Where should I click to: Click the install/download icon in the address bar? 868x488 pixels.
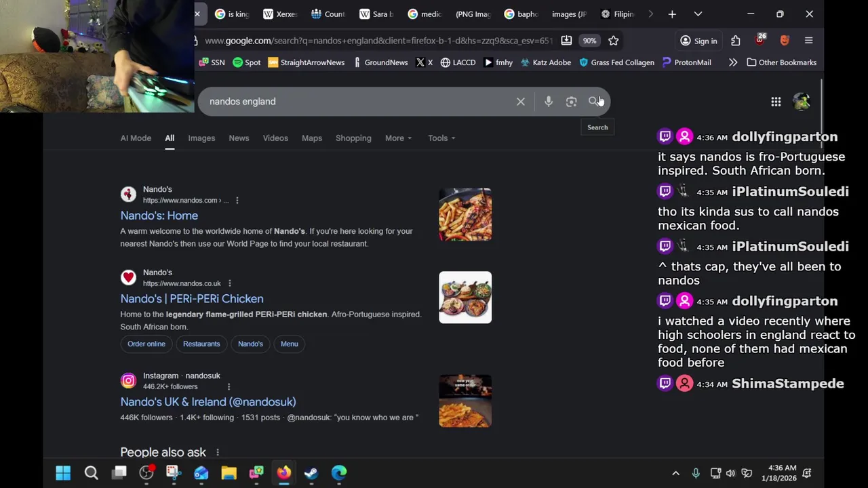point(566,41)
